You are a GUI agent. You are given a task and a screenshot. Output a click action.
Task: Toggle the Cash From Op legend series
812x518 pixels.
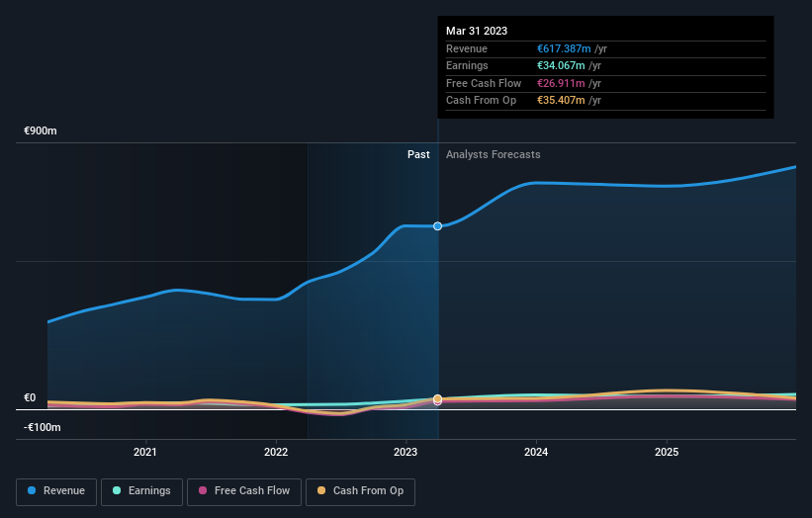[360, 491]
